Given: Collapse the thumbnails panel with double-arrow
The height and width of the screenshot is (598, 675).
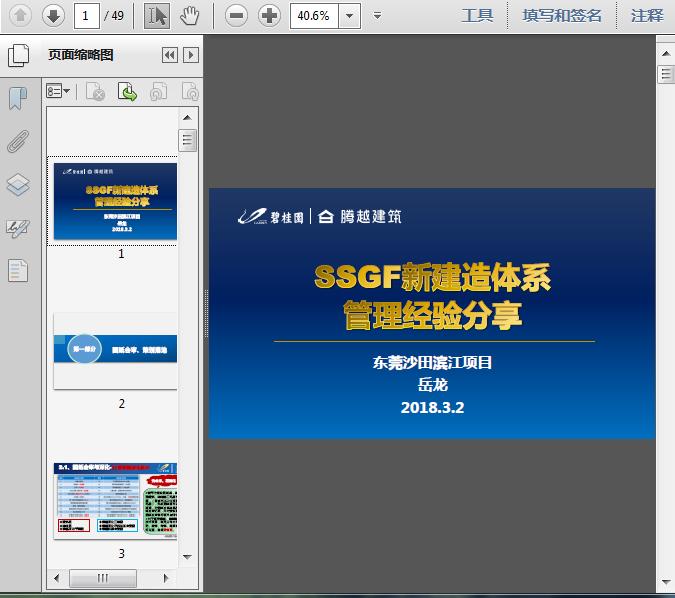Looking at the screenshot, I should coord(170,55).
